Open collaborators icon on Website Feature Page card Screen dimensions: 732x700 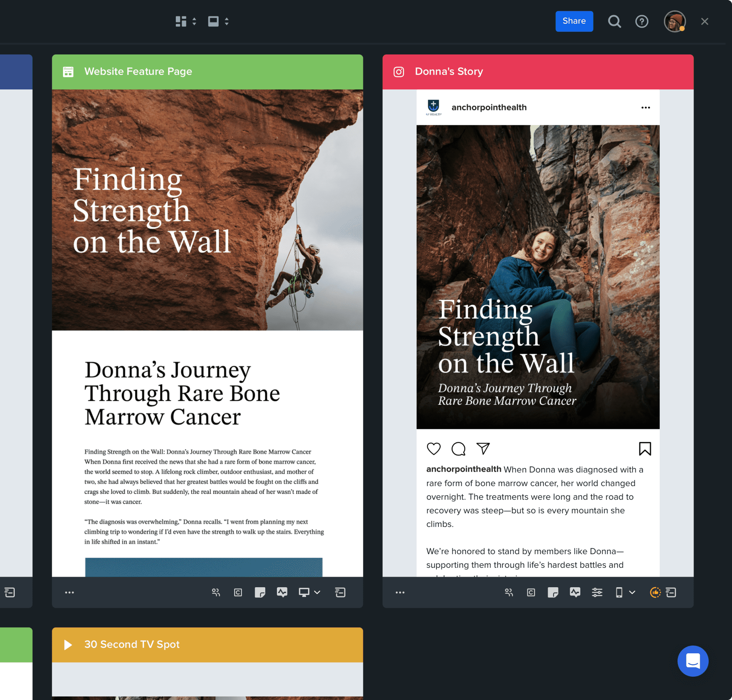tap(216, 592)
